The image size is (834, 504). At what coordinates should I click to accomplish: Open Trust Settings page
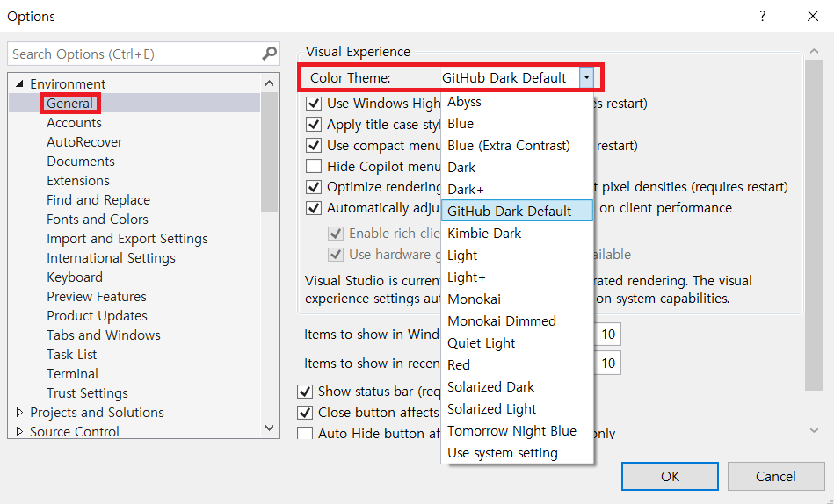pos(87,392)
